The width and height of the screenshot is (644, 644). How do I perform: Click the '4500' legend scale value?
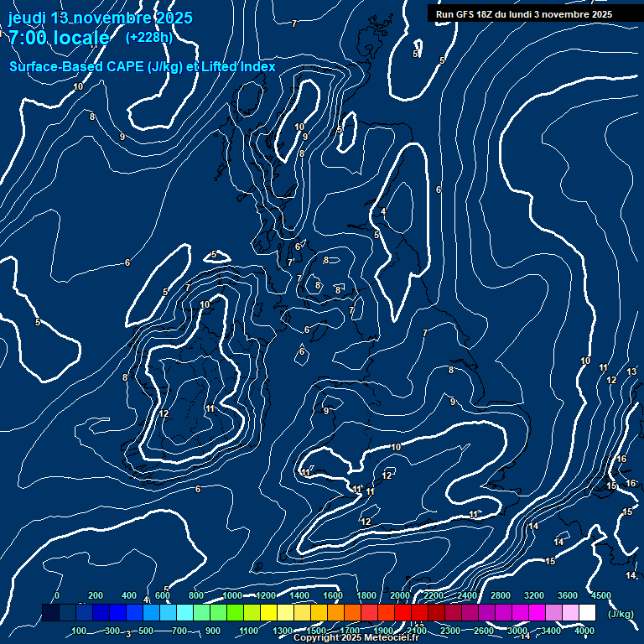pos(601,595)
